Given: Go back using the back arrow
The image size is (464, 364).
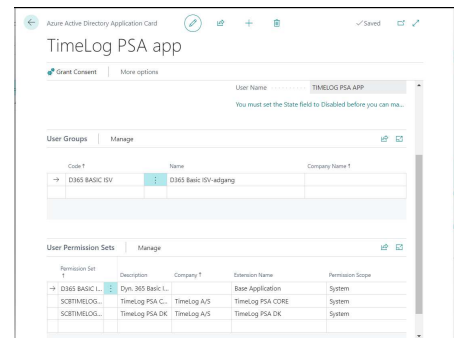Looking at the screenshot, I should click(31, 23).
